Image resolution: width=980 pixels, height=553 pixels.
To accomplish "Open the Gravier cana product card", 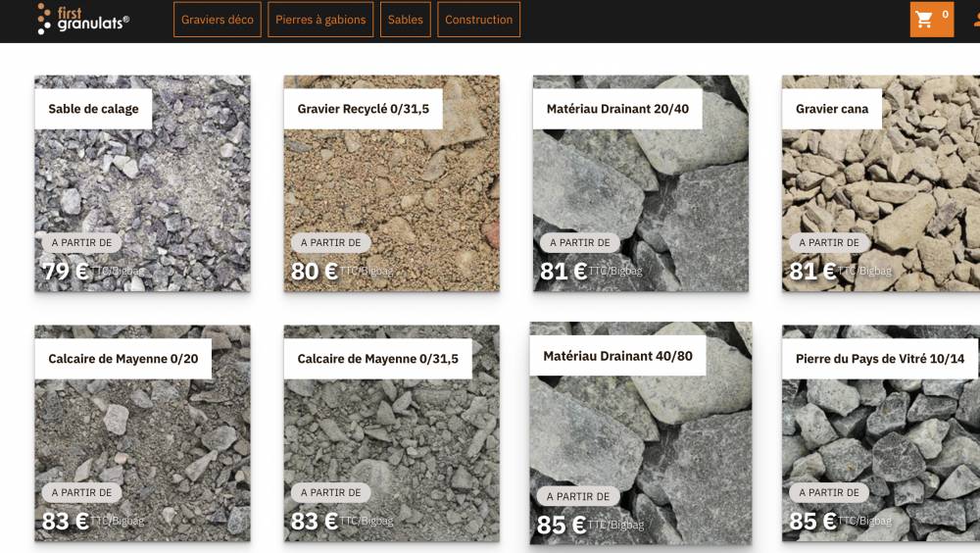I will tap(881, 183).
